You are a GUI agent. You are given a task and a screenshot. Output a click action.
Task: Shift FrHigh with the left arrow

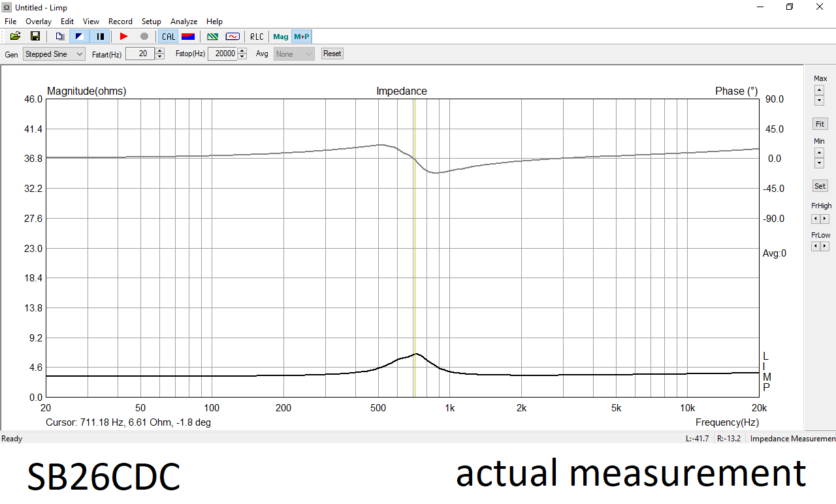(816, 219)
